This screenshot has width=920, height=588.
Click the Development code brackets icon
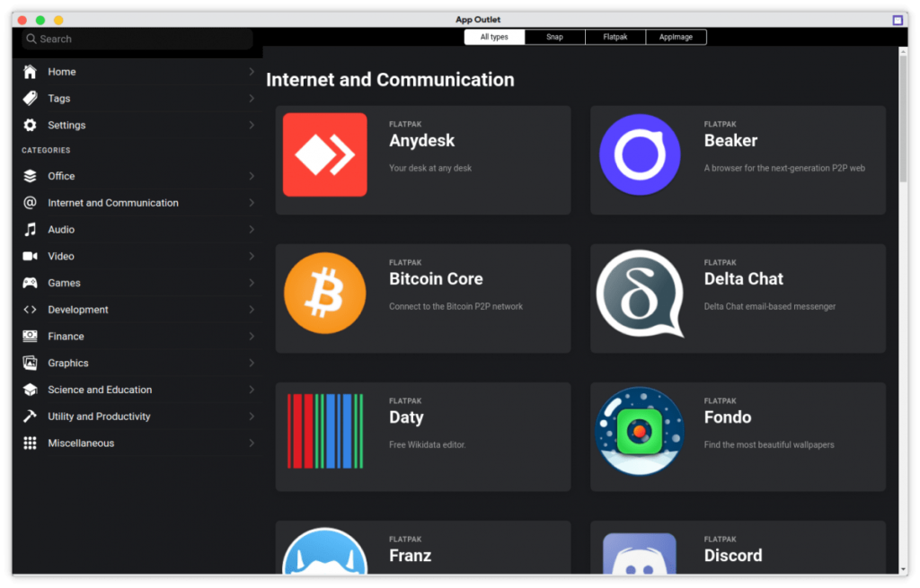pos(30,310)
